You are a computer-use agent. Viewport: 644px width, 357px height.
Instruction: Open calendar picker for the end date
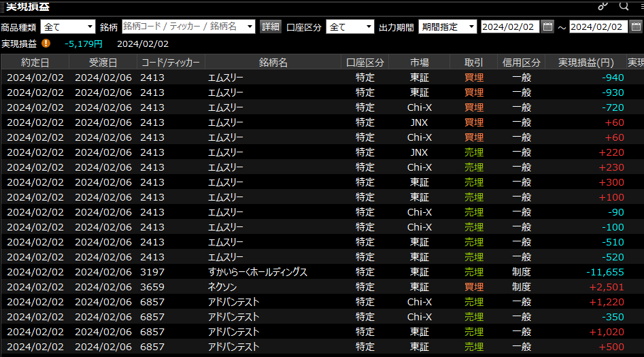(636, 27)
